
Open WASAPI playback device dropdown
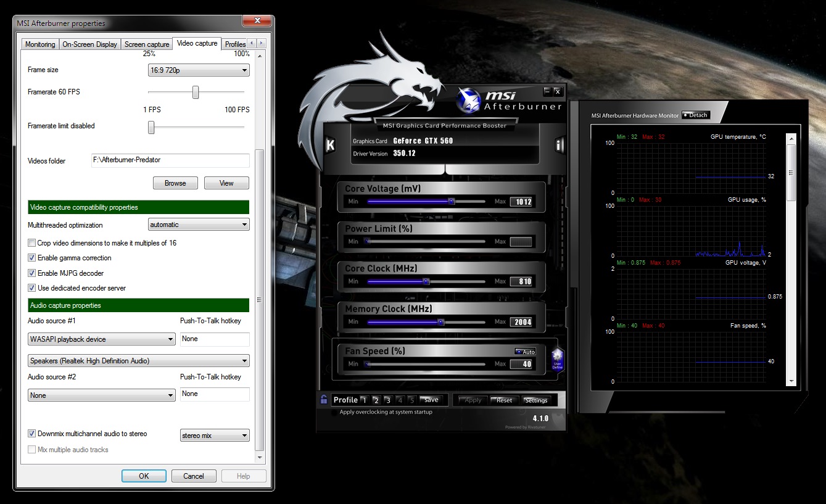[x=102, y=339]
